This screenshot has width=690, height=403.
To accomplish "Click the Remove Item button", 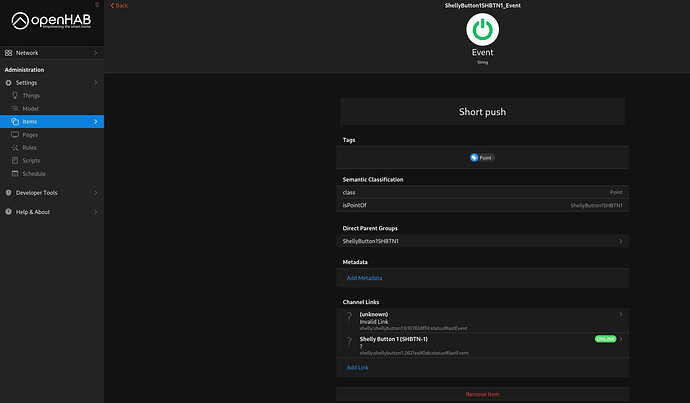I will point(482,394).
